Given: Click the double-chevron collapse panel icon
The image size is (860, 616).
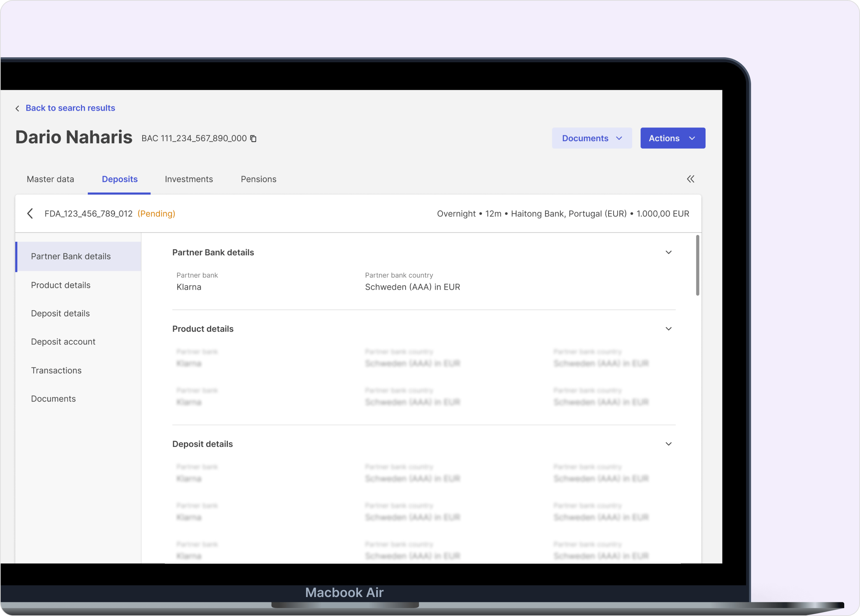Looking at the screenshot, I should [691, 179].
